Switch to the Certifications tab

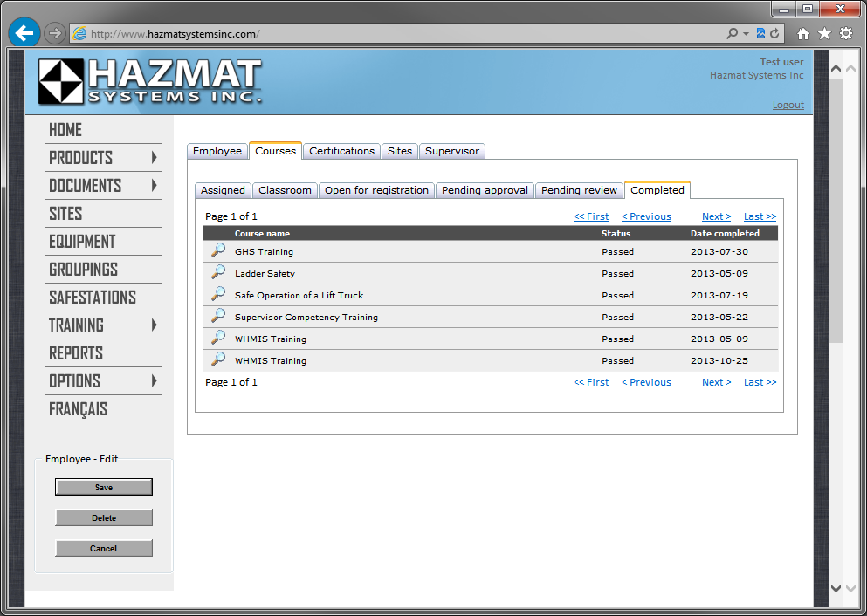341,151
